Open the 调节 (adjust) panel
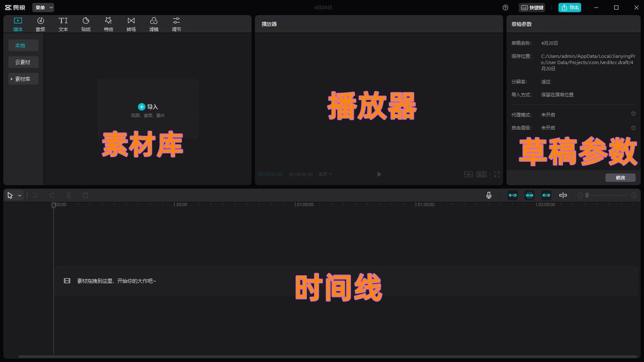 [x=176, y=24]
